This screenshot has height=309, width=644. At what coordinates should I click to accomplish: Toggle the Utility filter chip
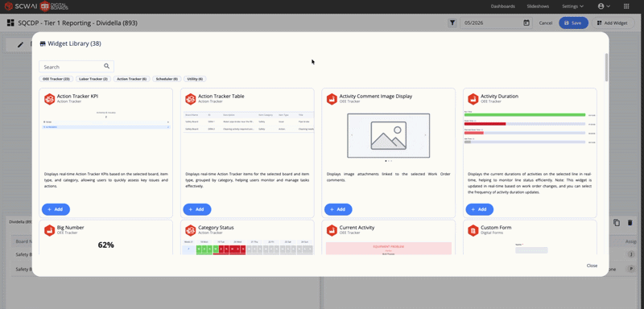click(195, 79)
